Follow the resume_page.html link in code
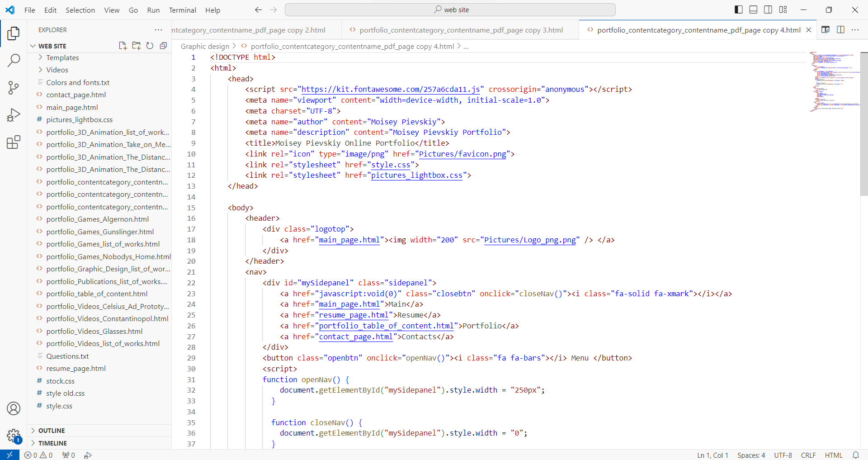 click(x=354, y=315)
